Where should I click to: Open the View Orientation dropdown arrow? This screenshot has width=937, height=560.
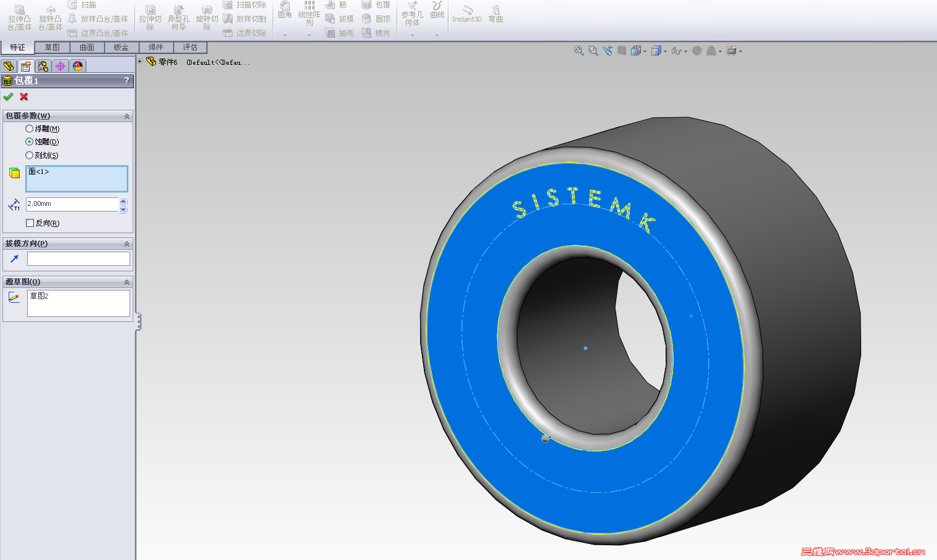coord(645,52)
